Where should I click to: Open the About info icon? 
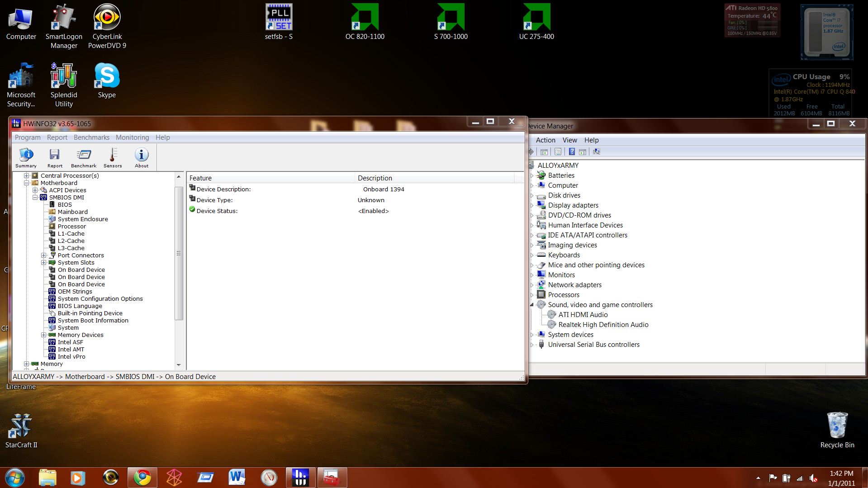[x=142, y=158]
